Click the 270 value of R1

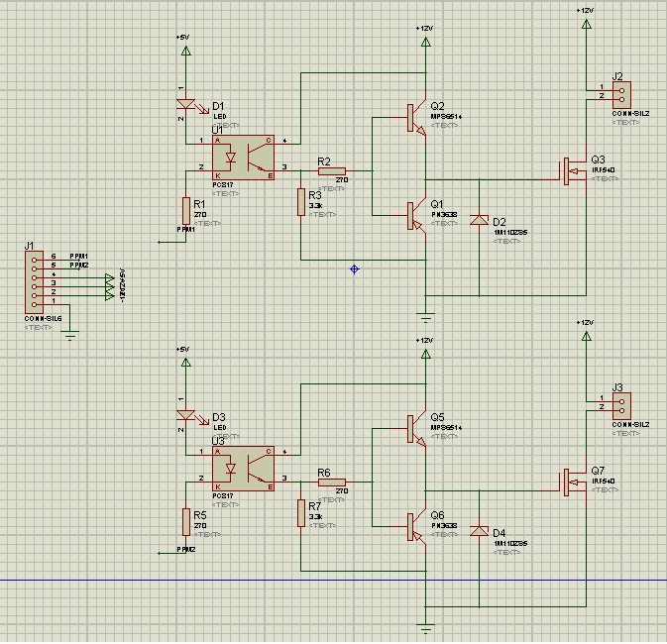(x=200, y=214)
